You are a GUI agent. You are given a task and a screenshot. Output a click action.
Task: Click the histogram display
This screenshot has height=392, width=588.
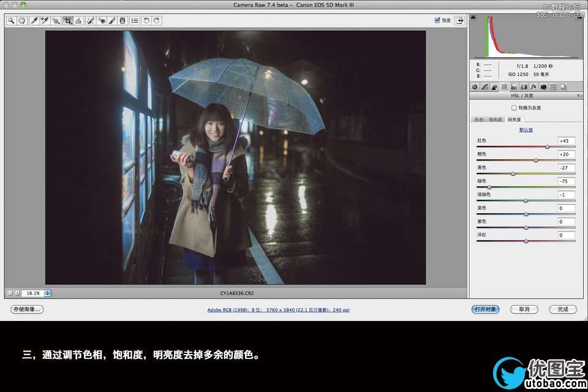[526, 36]
